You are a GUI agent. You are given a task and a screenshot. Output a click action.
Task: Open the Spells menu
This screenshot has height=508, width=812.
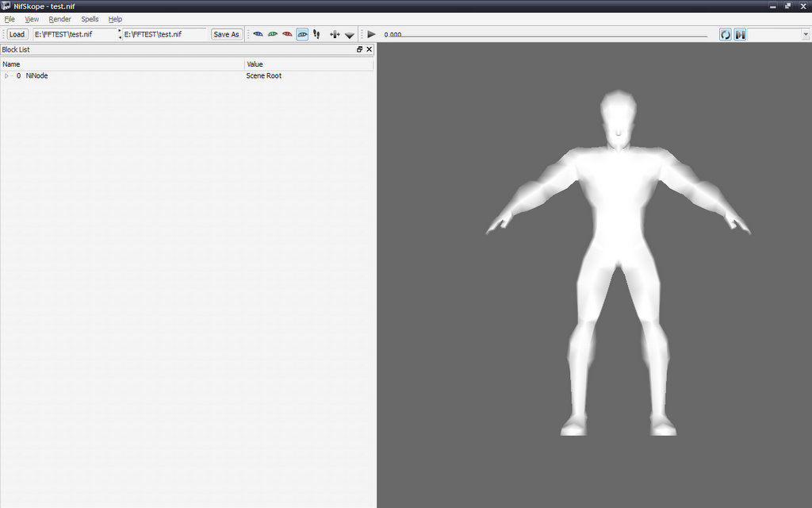(90, 19)
